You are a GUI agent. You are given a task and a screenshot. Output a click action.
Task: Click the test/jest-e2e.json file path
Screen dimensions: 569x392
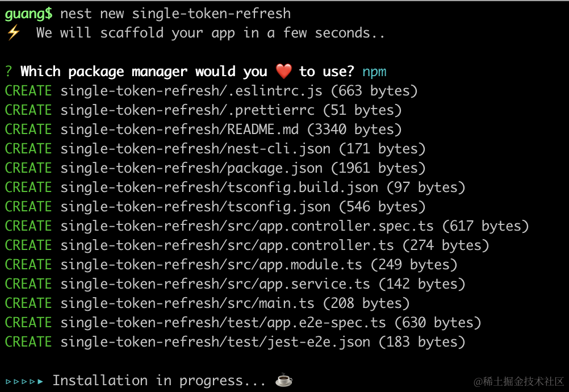pos(215,342)
